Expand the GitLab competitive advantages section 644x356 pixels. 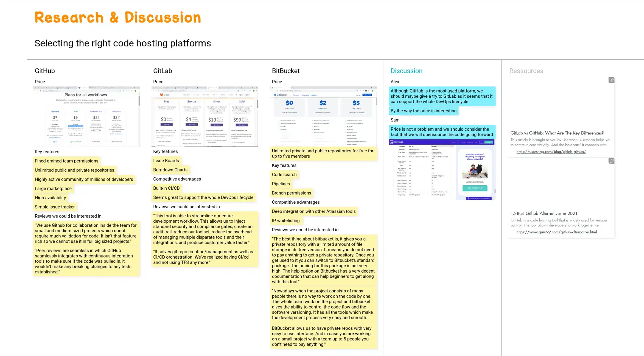pyautogui.click(x=177, y=179)
